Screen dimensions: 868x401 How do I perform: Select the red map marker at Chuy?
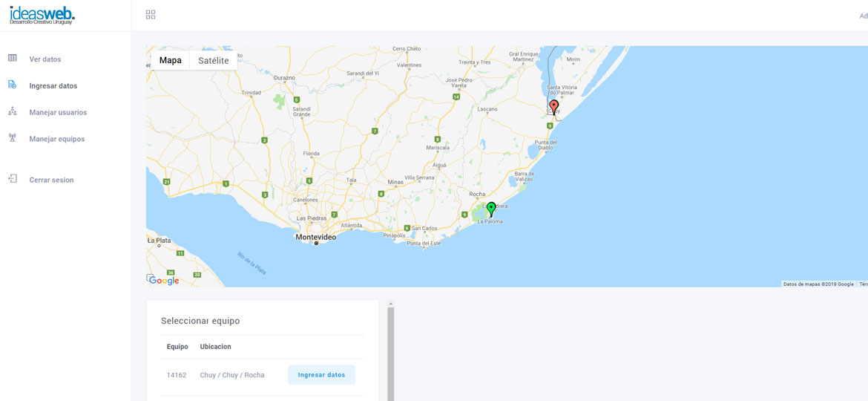point(553,107)
